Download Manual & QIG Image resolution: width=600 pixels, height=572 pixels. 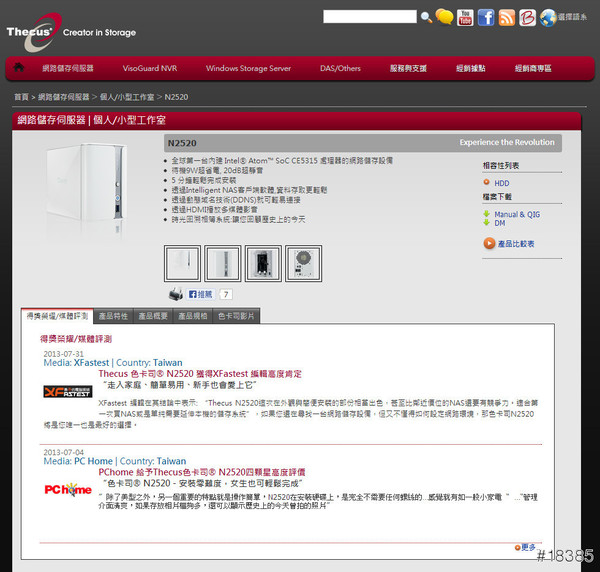pos(517,214)
